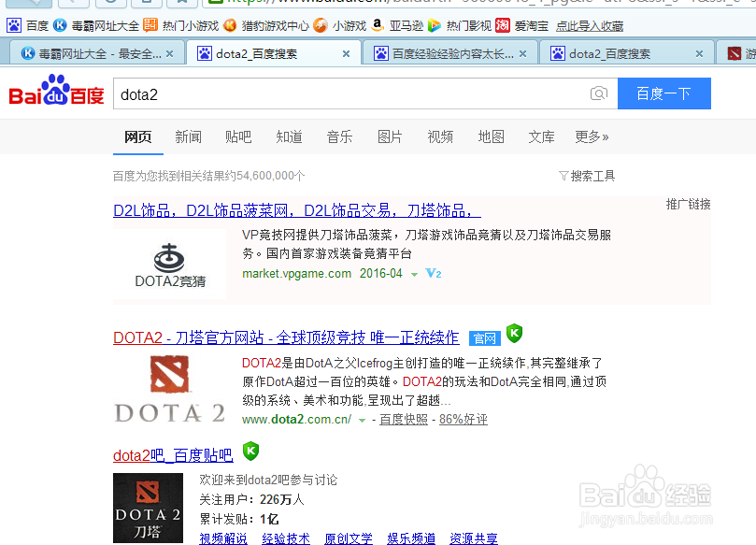Open the 热门影视 bookmark
Viewport: 756px width, 545px height.
[460, 25]
